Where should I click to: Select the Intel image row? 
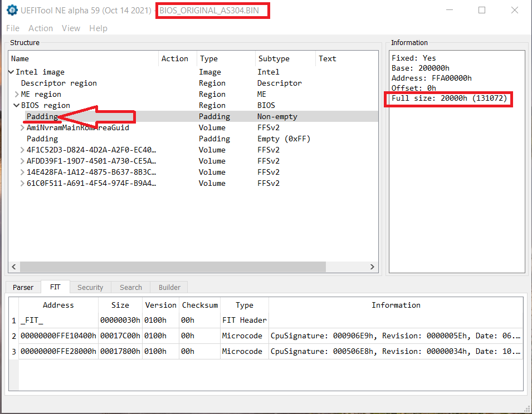[x=193, y=72]
